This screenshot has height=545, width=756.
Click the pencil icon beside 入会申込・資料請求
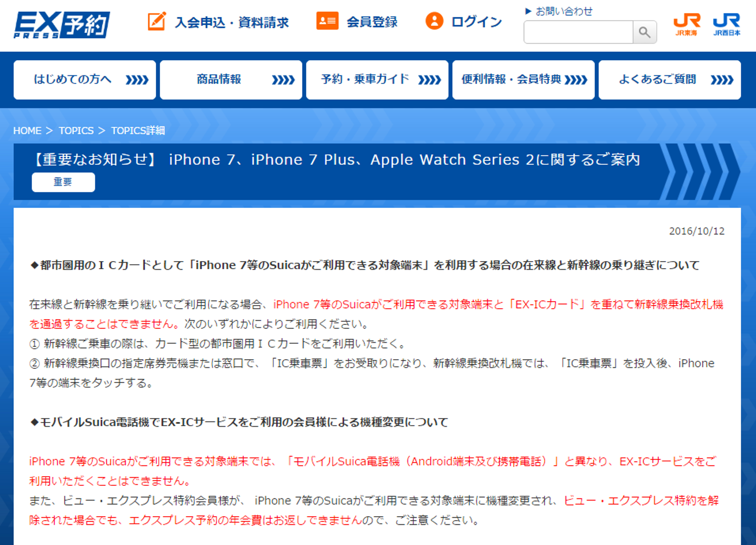pyautogui.click(x=156, y=21)
